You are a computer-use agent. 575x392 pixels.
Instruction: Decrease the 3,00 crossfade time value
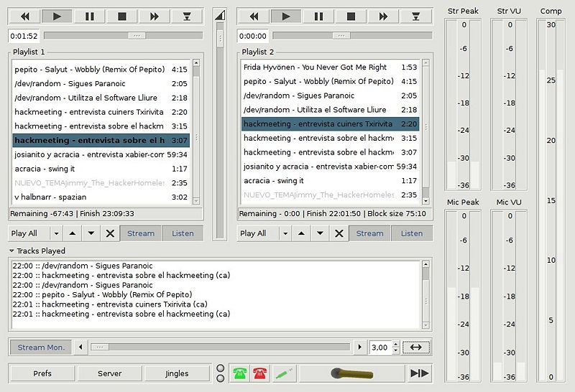[395, 350]
